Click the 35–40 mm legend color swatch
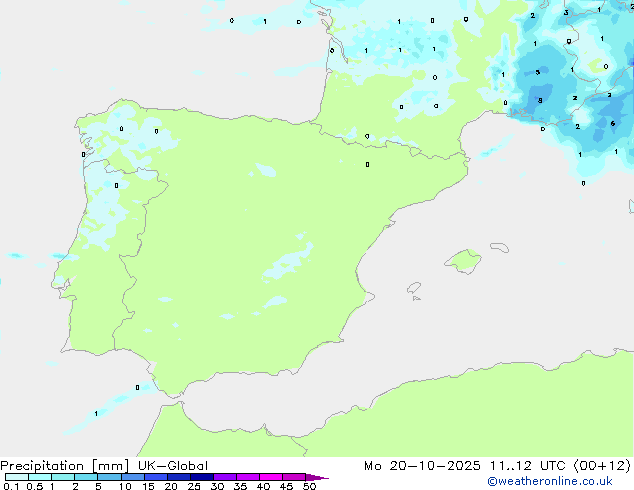 tap(248, 477)
